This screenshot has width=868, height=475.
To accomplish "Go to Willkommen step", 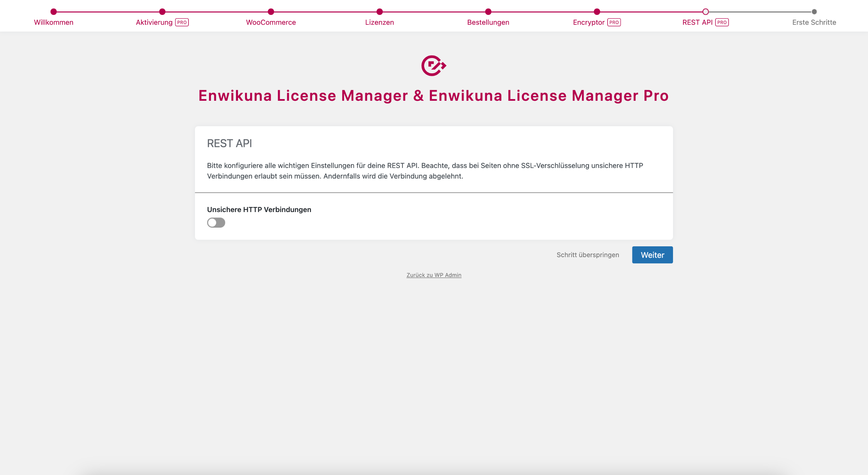I will tap(54, 22).
